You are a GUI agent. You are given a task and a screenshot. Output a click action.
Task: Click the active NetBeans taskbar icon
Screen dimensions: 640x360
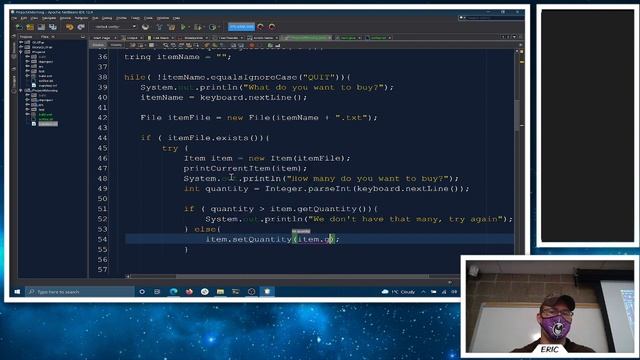(267, 291)
